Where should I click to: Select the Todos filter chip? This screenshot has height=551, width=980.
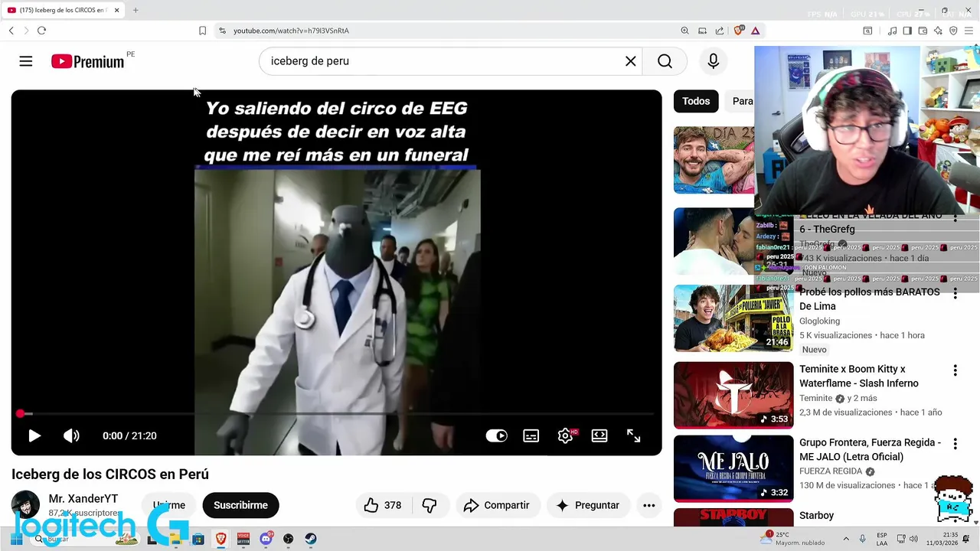696,101
